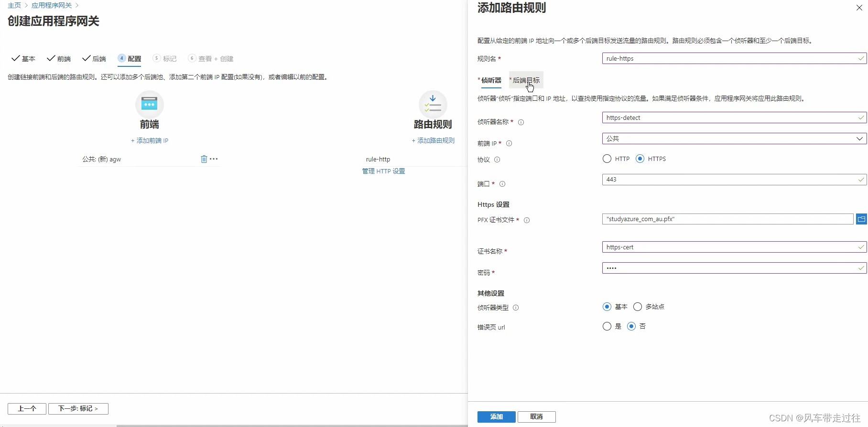Edit the 侦听器名称 field https-detect
This screenshot has height=427, width=868.
[x=734, y=117]
